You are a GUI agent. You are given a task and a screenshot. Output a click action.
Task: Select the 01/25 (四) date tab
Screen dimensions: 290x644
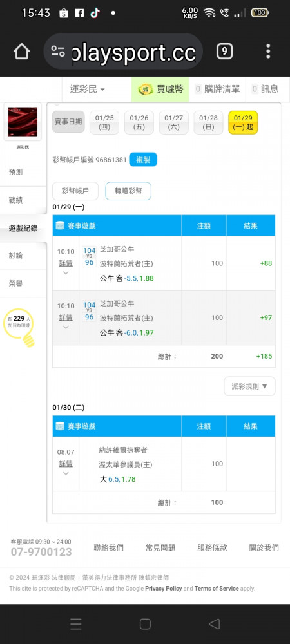(104, 122)
